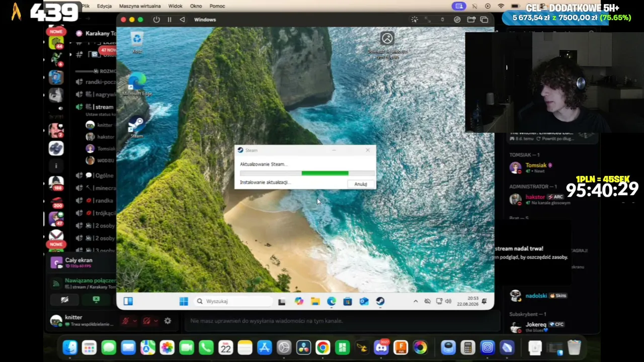Open Discord from the Dock
Screen dimensions: 644x362
pos(381,347)
